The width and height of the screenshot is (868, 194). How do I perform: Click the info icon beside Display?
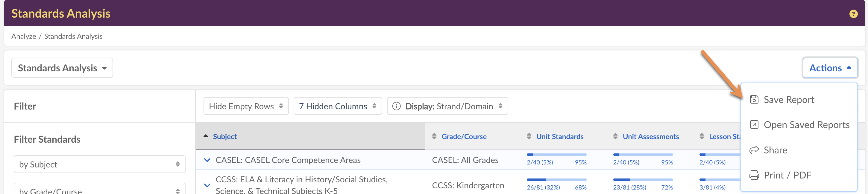(x=396, y=106)
